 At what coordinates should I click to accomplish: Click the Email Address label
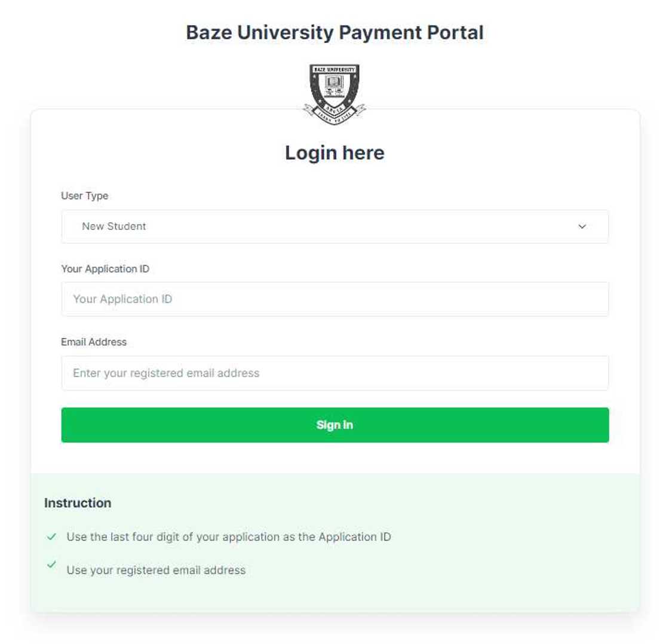[94, 342]
